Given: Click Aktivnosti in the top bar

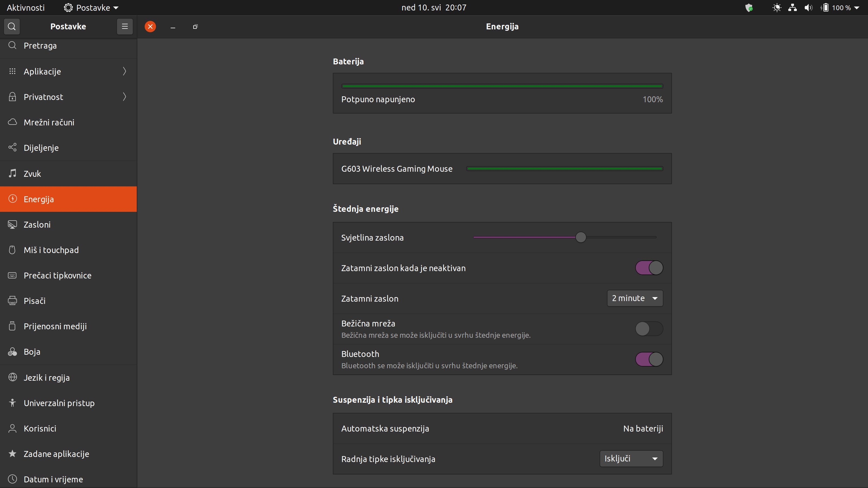Looking at the screenshot, I should pyautogui.click(x=26, y=7).
